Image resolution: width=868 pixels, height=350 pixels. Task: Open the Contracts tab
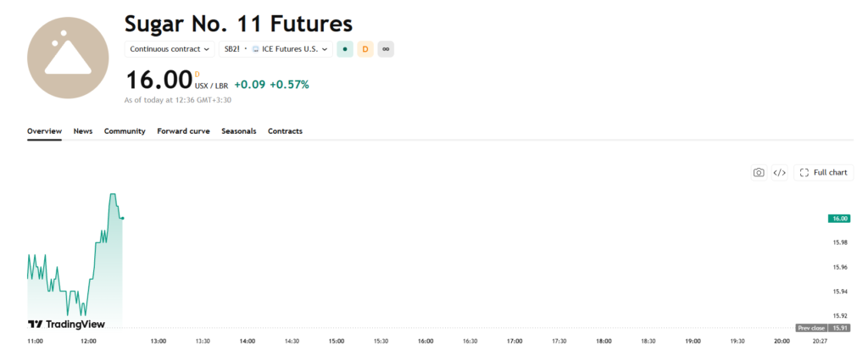pyautogui.click(x=285, y=131)
